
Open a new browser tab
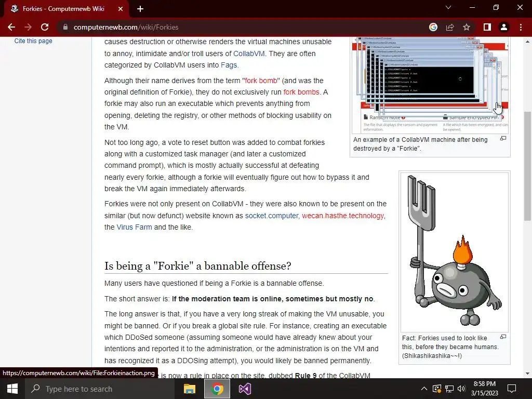pos(140,9)
